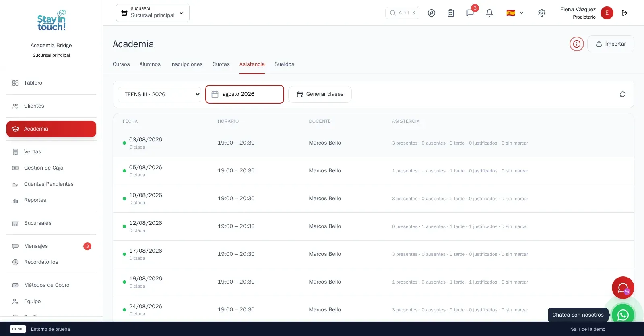Screen dimensions: 644x336
Task: Click Generar clases button
Action: pyautogui.click(x=320, y=94)
